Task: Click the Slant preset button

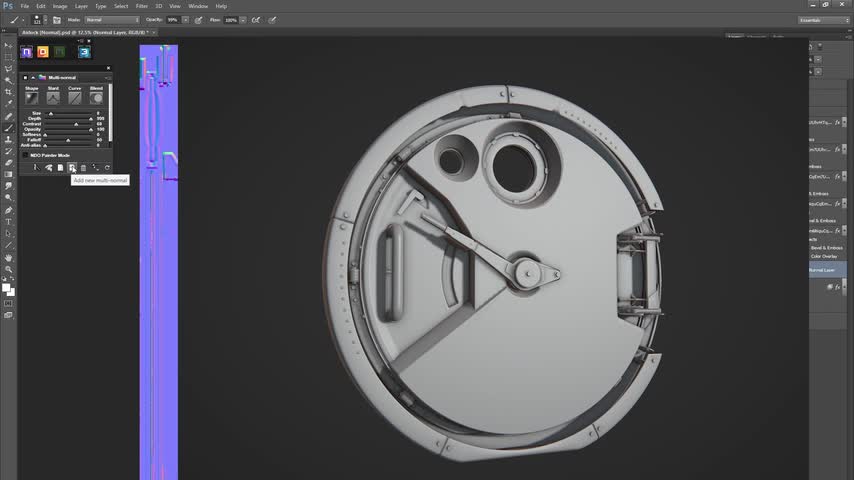Action: tap(53, 98)
